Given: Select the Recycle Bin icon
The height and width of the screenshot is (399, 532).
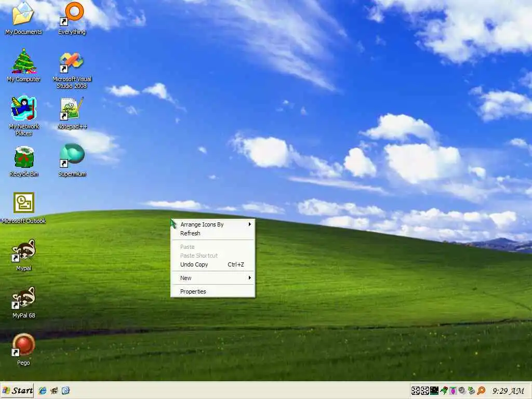Looking at the screenshot, I should coord(23,162).
